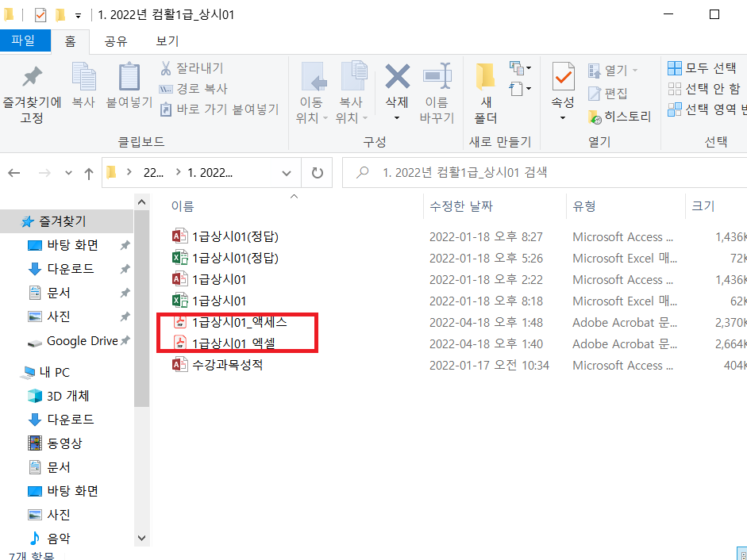Click the Cut scissors option
Image resolution: width=747 pixels, height=560 pixels.
click(x=192, y=68)
